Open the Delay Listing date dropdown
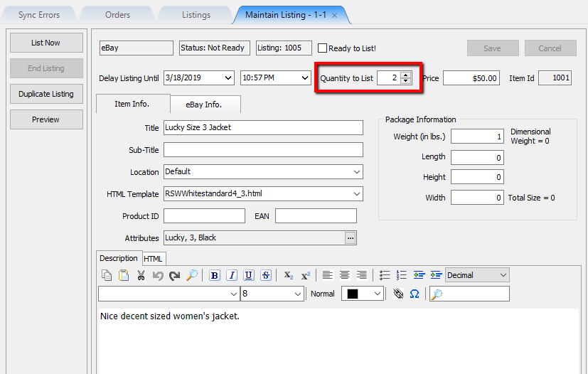Viewport: 588px width, 374px height. tap(228, 78)
